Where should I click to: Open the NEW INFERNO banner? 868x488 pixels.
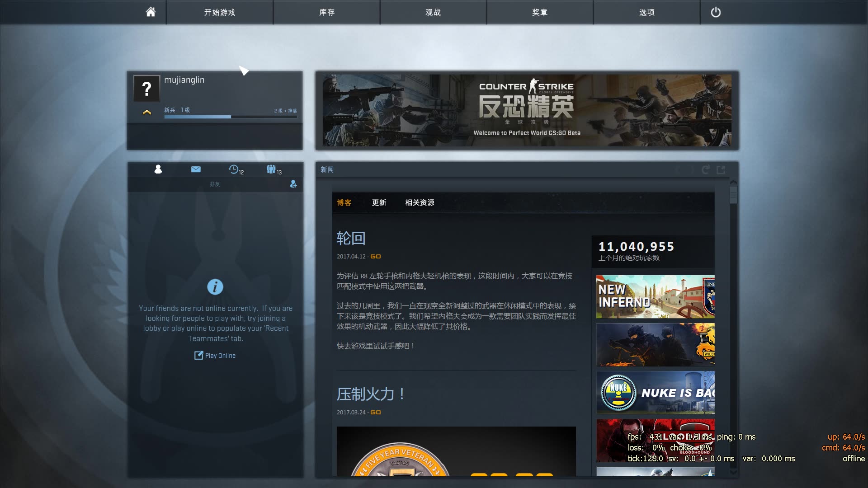tap(655, 297)
